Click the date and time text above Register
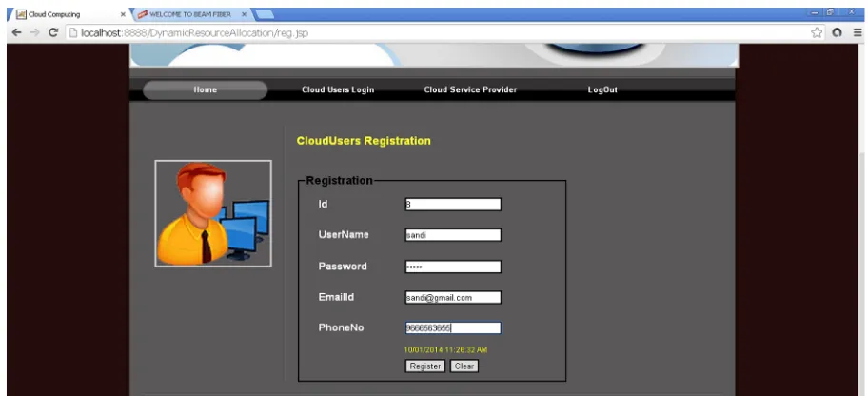This screenshot has width=868, height=396. coord(445,350)
